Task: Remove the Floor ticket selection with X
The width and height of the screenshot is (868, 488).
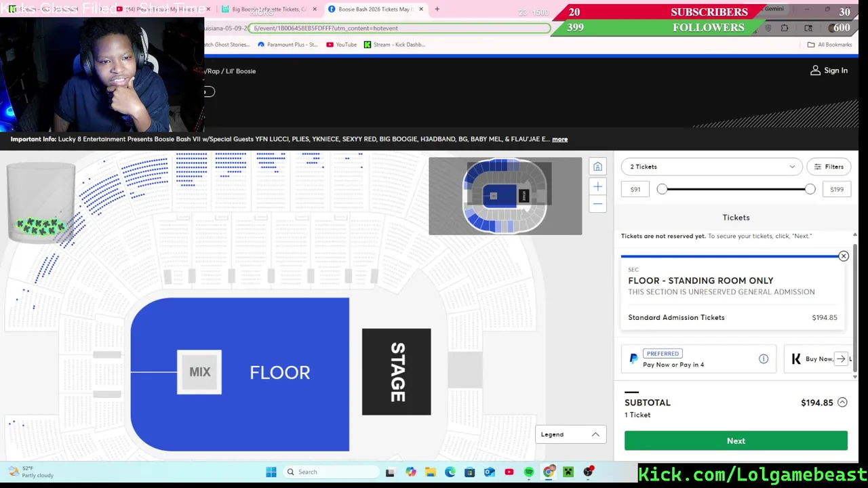Action: tap(844, 256)
